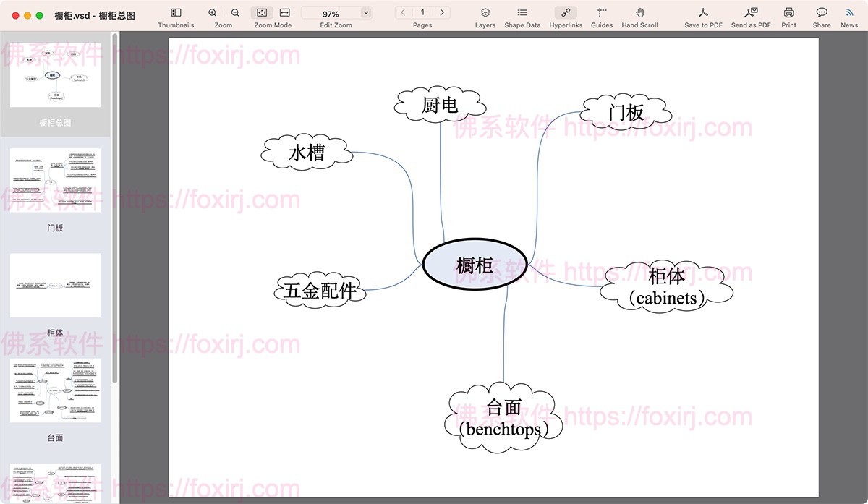This screenshot has width=868, height=504.
Task: Show the Shape Data panel
Action: click(x=522, y=13)
